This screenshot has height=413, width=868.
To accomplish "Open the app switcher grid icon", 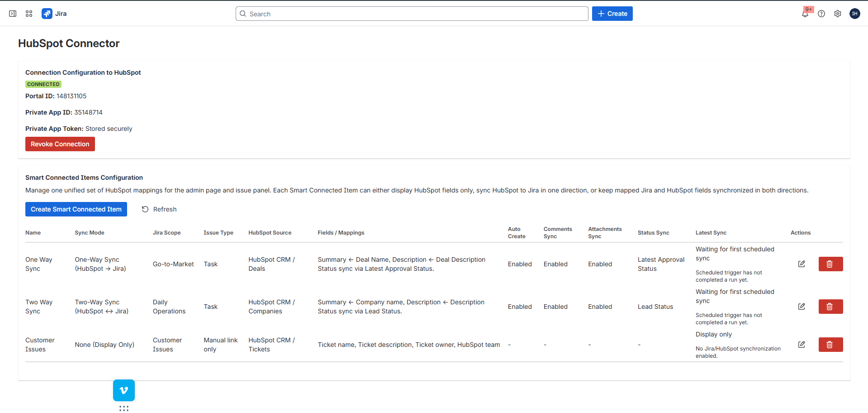I will point(28,14).
